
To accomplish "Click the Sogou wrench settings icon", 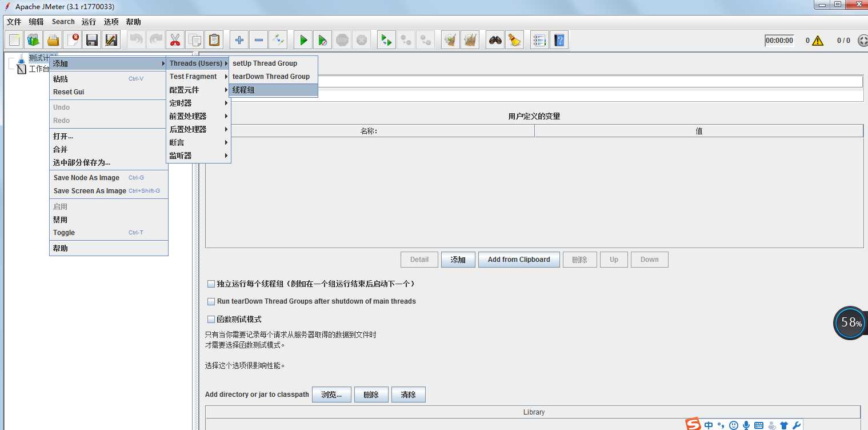I will pyautogui.click(x=797, y=425).
